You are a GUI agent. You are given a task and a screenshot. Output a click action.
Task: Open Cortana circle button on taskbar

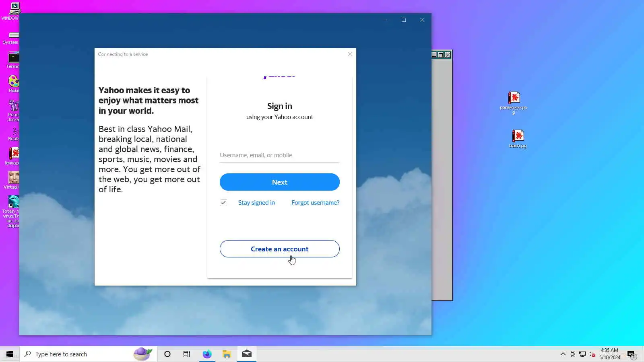(x=167, y=354)
